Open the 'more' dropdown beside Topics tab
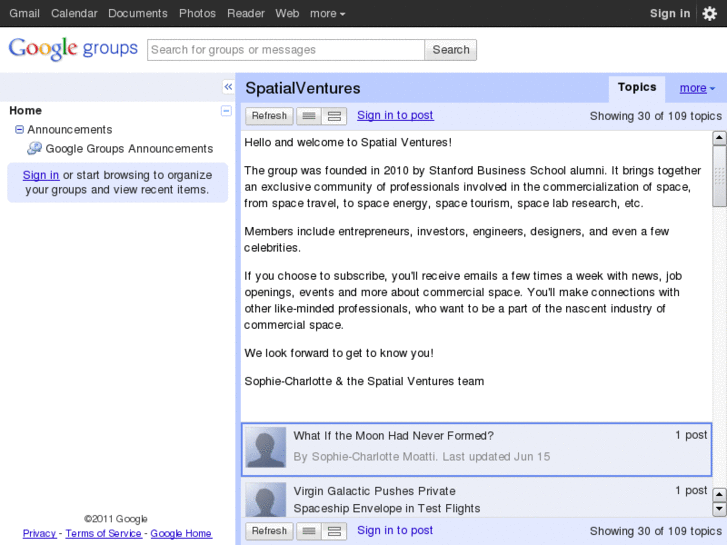727x545 pixels. 697,88
